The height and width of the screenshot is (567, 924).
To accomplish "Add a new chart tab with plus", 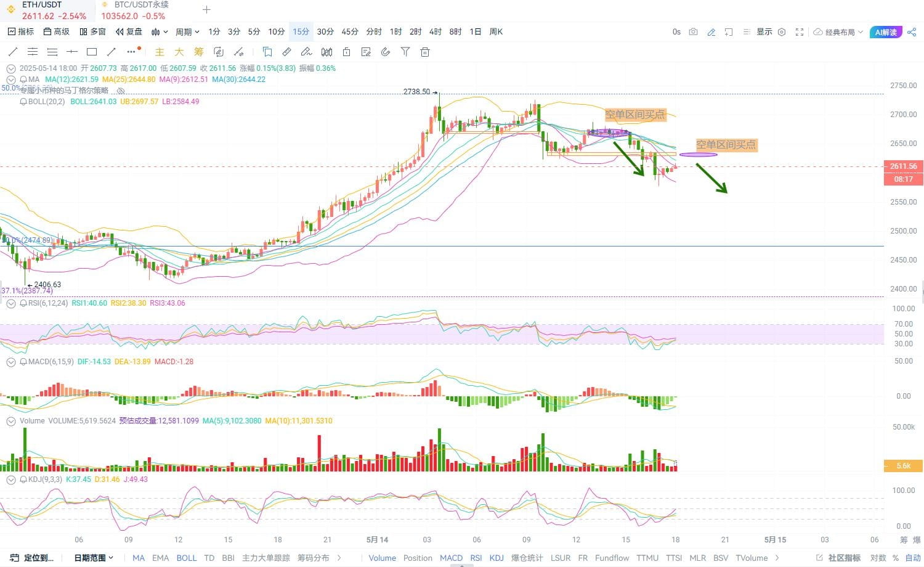I will [x=206, y=10].
